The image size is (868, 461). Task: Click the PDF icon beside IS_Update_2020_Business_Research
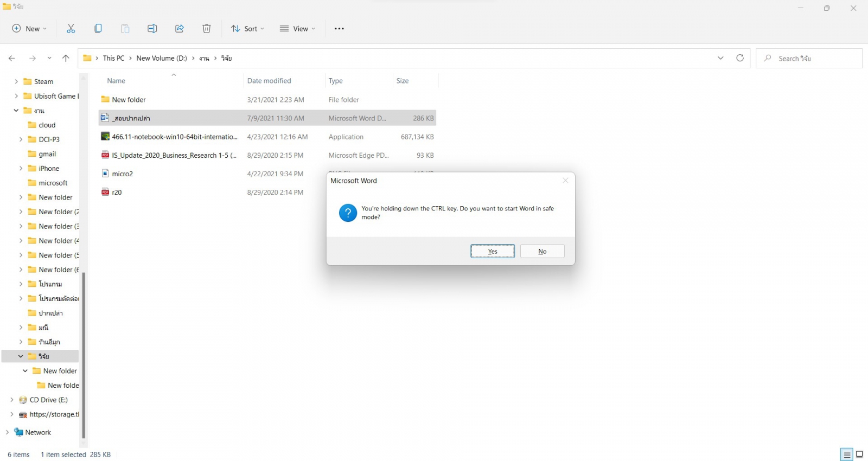(105, 155)
